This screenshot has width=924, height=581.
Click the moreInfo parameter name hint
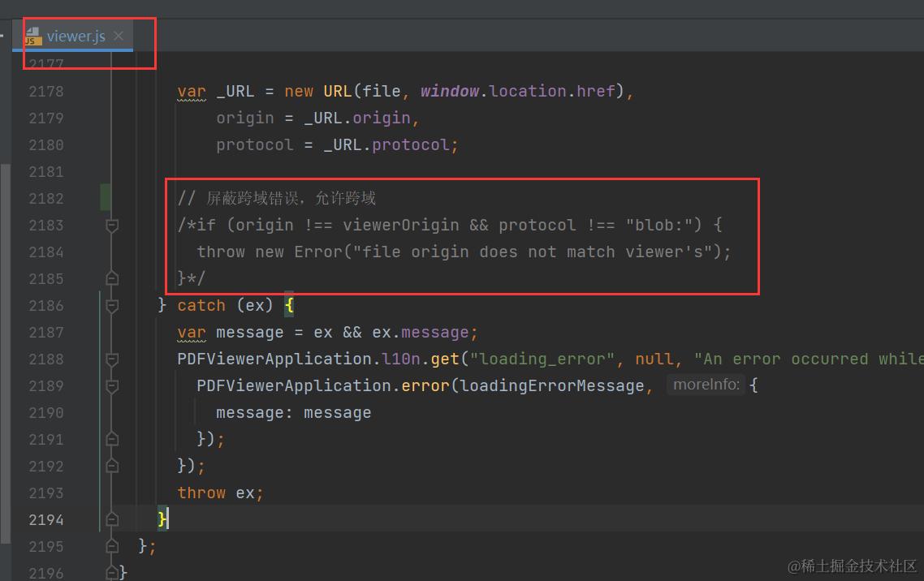pos(706,385)
